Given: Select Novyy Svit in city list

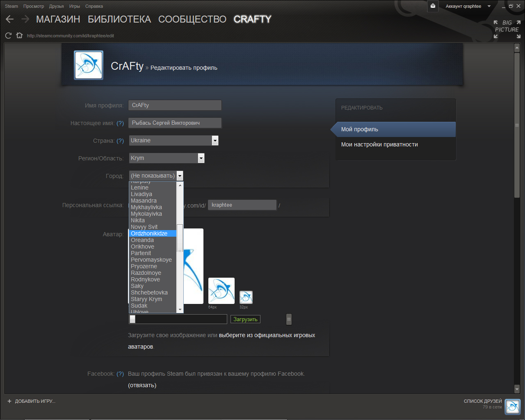Looking at the screenshot, I should [153, 227].
